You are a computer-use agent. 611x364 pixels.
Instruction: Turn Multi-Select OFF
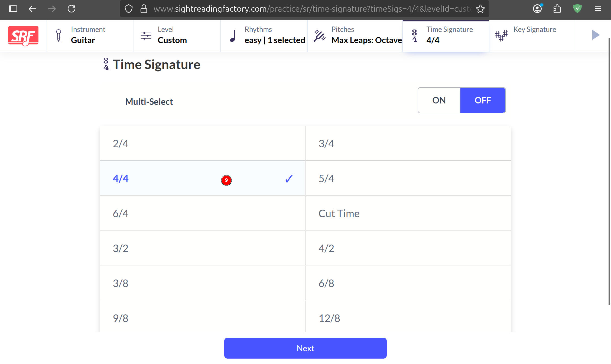(x=483, y=100)
